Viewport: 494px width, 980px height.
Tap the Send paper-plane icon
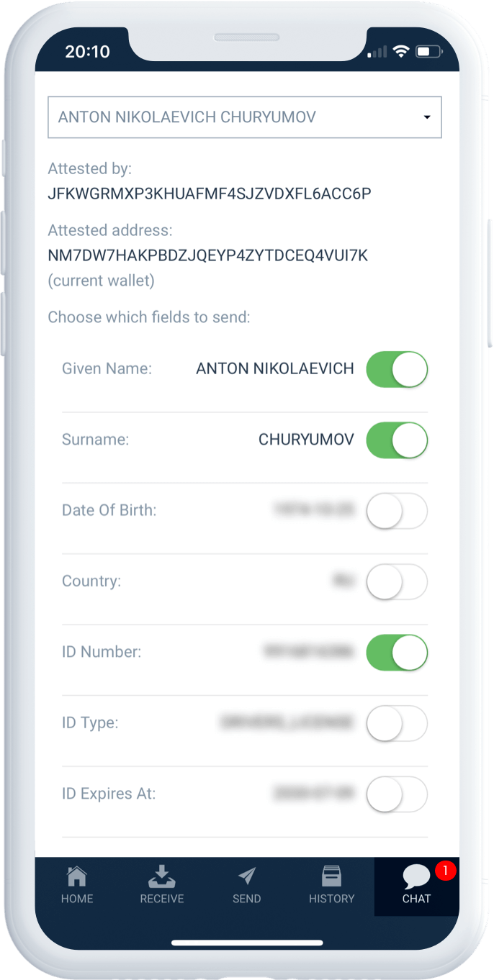[x=247, y=876]
